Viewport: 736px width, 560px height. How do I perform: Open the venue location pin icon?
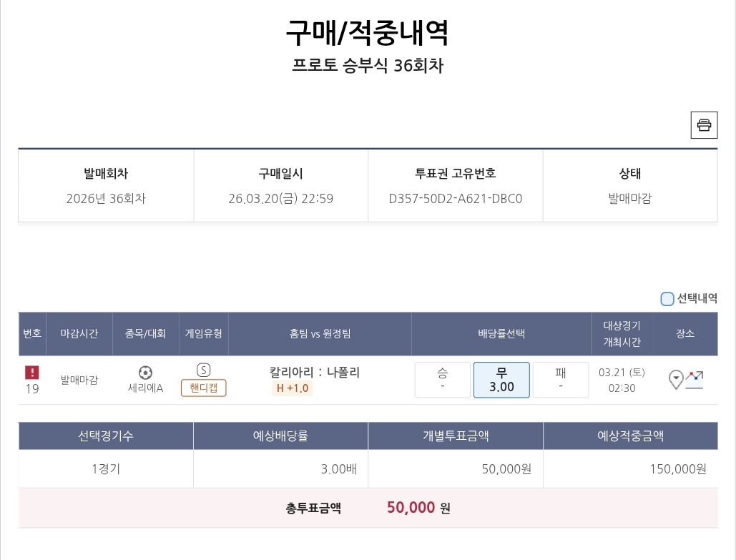click(x=676, y=379)
